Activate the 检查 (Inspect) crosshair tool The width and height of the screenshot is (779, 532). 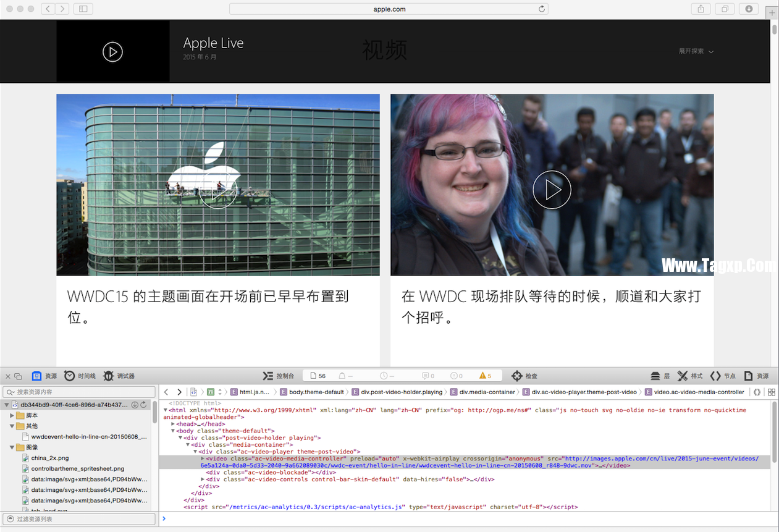(517, 376)
